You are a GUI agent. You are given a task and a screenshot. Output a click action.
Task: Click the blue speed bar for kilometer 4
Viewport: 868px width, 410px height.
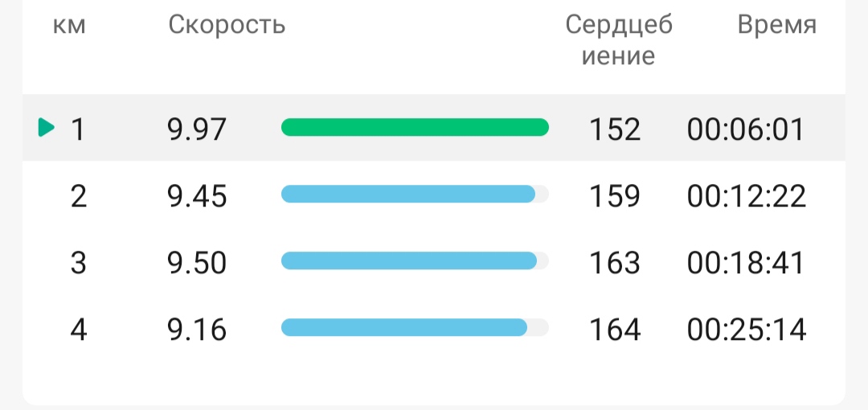coord(404,327)
